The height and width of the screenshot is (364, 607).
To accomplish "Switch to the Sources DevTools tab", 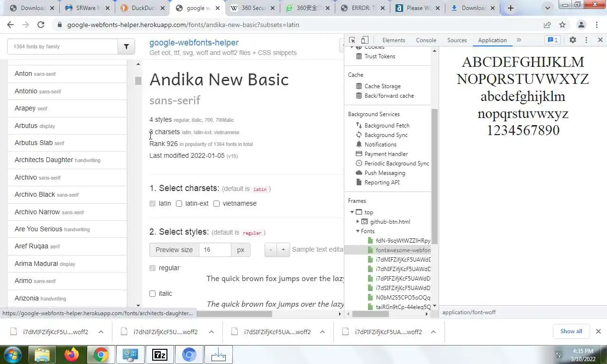I will [x=457, y=40].
